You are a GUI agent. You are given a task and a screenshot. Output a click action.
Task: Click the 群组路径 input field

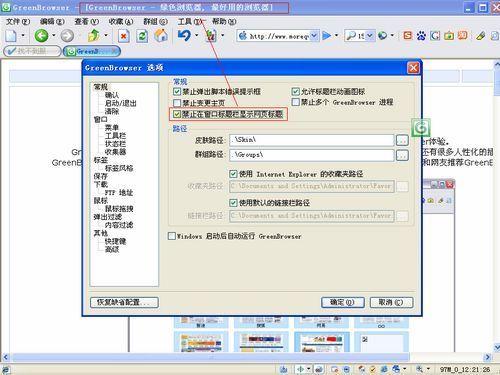pos(312,155)
